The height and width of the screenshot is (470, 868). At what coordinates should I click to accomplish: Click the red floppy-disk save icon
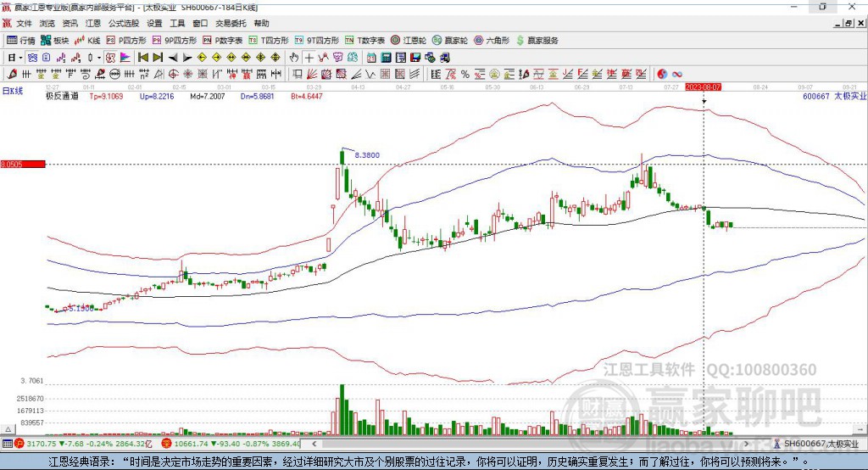point(415,58)
